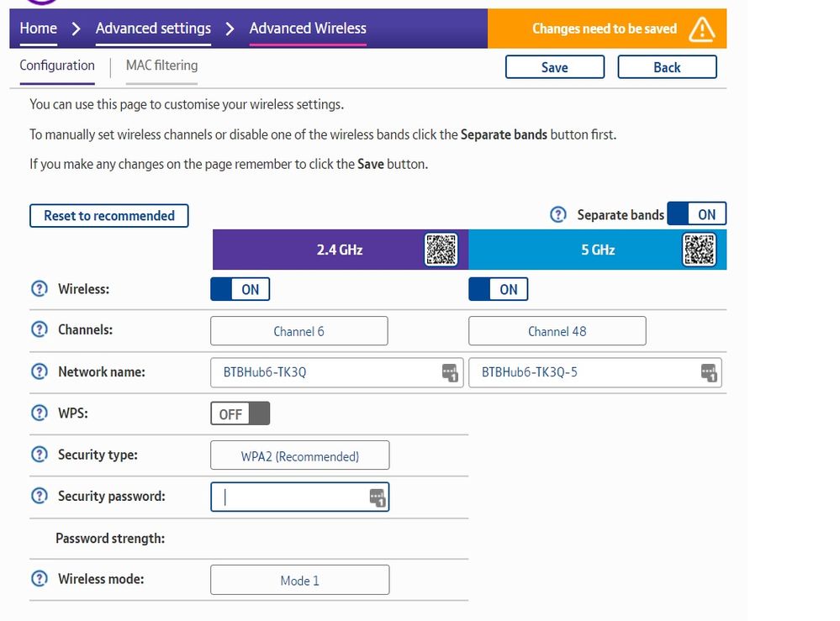Click the 5 GHz band header
Viewport: 840px width, 621px height.
click(598, 250)
